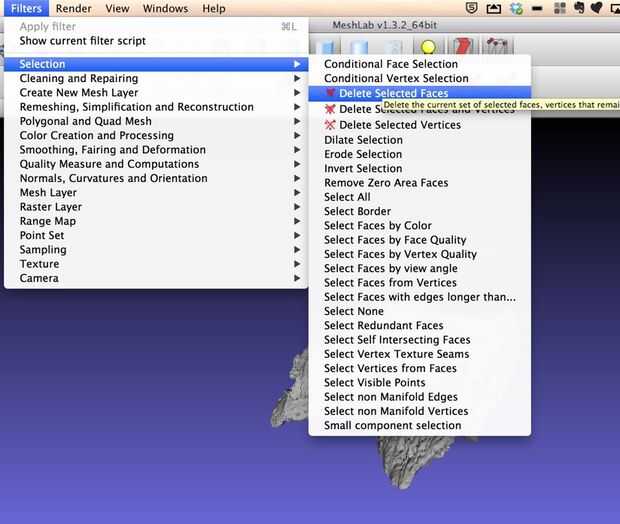Expand Smoothing, Fairing and Deformation arrow
This screenshot has width=620, height=524.
pyautogui.click(x=297, y=149)
